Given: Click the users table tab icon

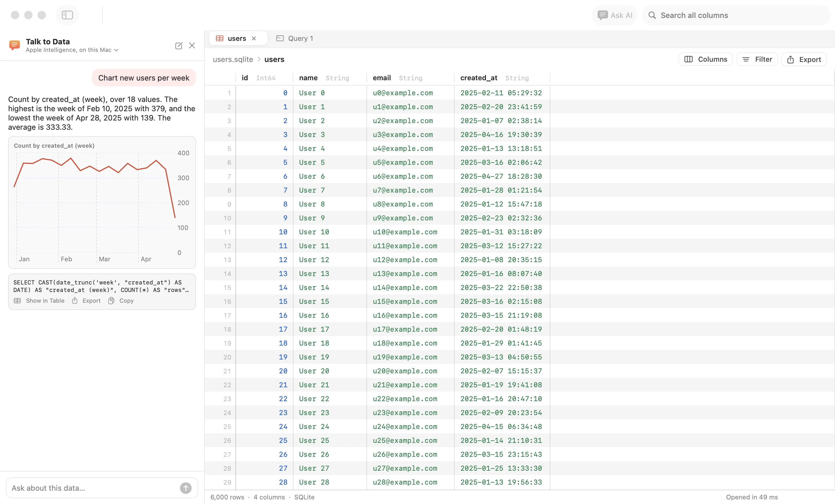Looking at the screenshot, I should point(219,38).
